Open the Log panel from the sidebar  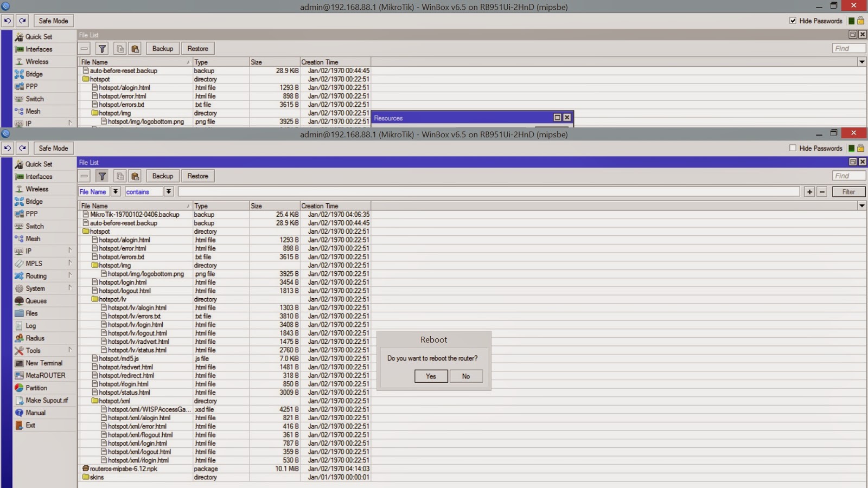click(30, 325)
